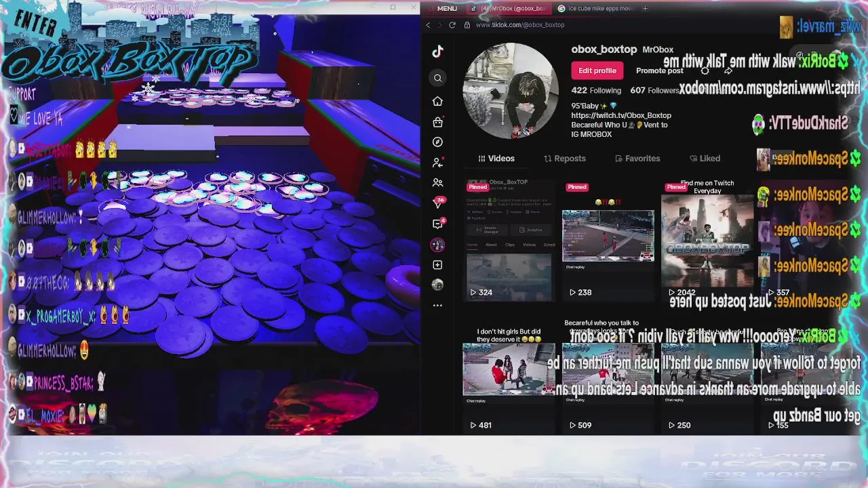This screenshot has width=868, height=488.
Task: Open TikTok search in sidebar
Action: click(437, 78)
